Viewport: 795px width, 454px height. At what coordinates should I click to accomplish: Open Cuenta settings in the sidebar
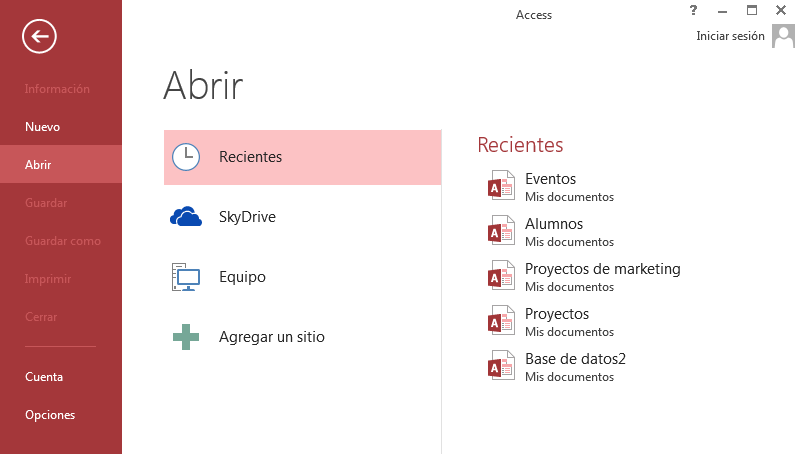44,377
